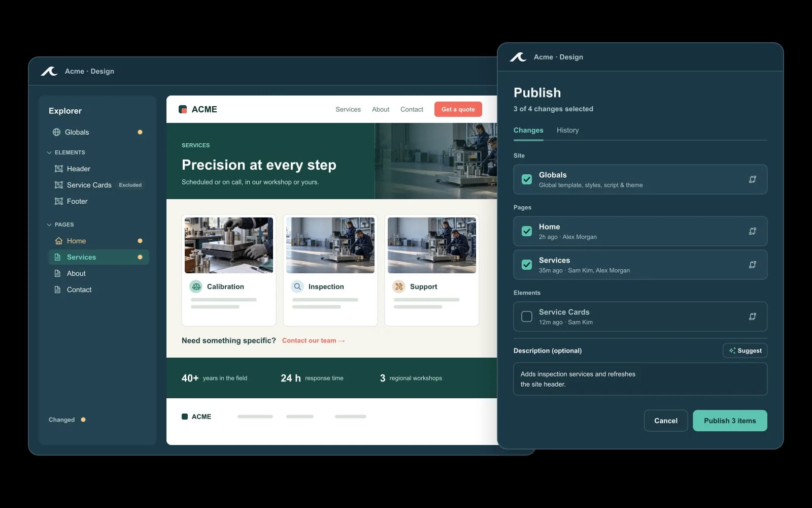Click the Changed legend at Explorer bottom

pyautogui.click(x=67, y=420)
